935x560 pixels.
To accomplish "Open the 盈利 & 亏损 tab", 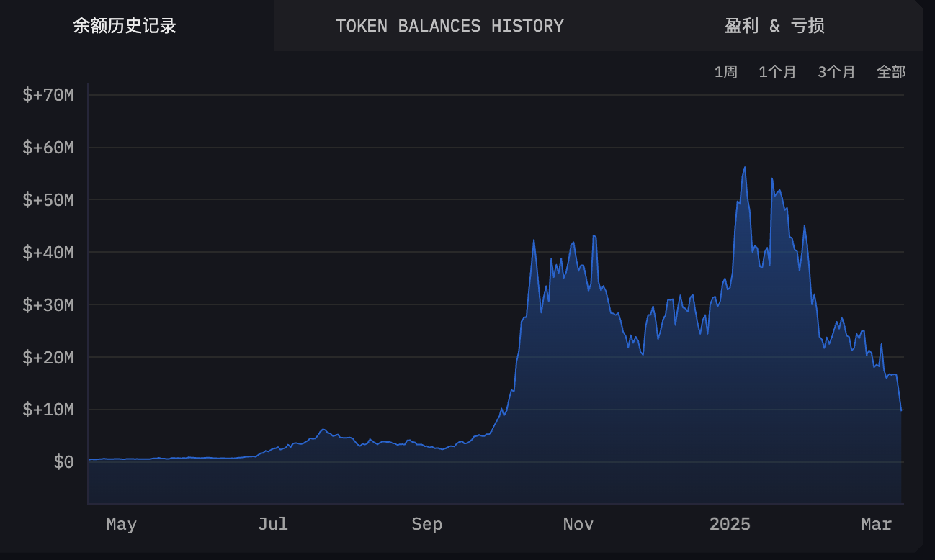I will tap(774, 26).
